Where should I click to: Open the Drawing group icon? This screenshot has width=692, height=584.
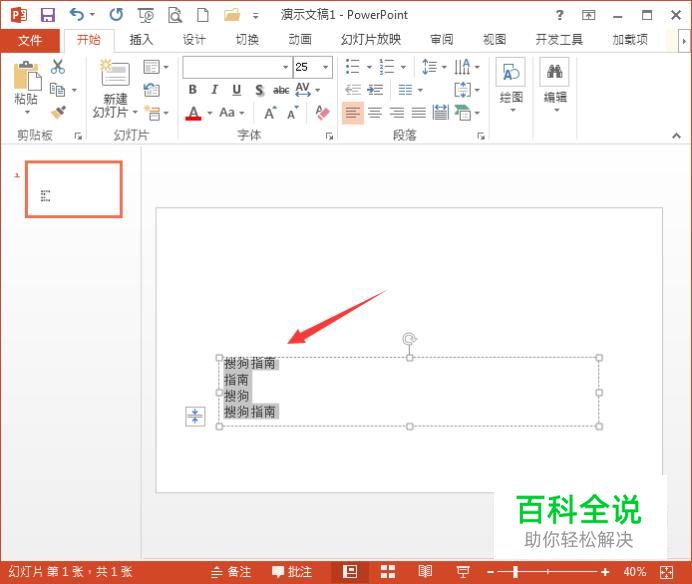(x=511, y=72)
